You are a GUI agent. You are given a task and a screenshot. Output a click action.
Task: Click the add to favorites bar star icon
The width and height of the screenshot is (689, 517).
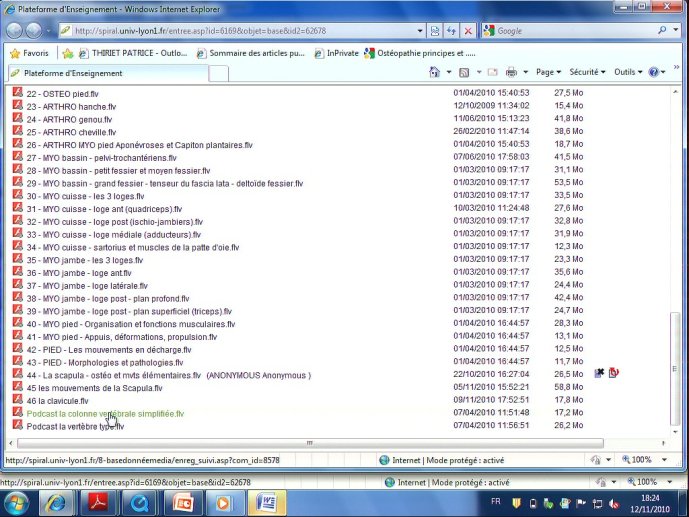[x=68, y=53]
